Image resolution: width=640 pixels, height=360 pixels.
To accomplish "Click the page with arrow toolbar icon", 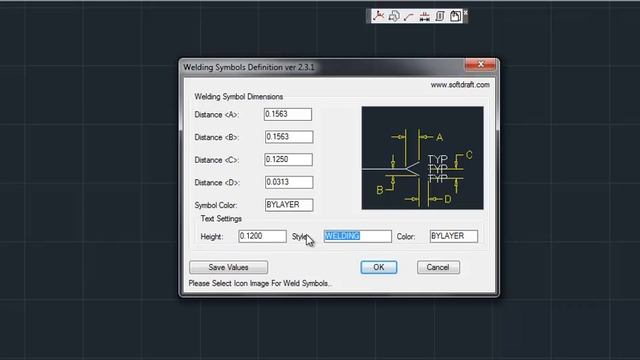I will tap(455, 16).
